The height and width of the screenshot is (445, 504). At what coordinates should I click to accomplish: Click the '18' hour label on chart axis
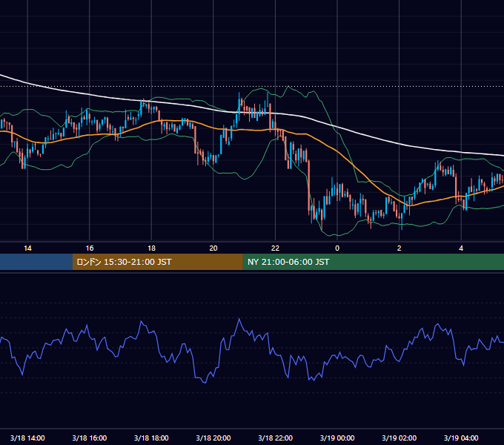pyautogui.click(x=151, y=248)
